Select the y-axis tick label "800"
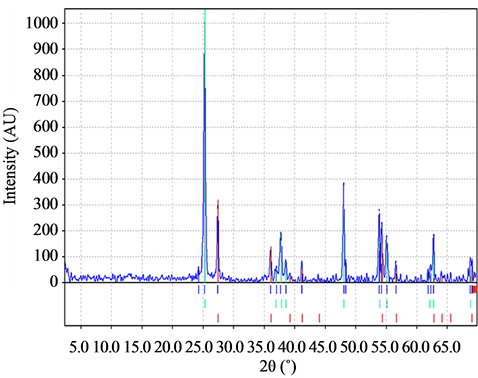 46,75
